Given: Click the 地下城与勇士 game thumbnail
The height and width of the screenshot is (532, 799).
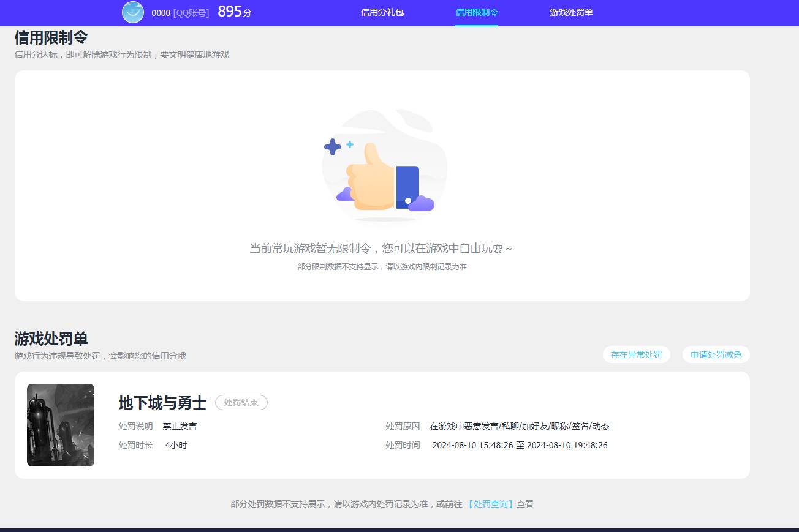Looking at the screenshot, I should 61,425.
